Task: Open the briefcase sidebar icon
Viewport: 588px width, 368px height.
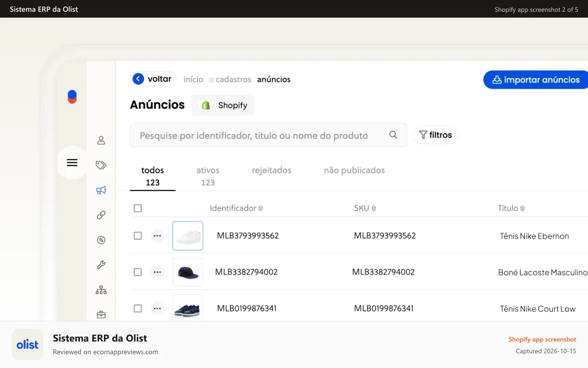Action: [x=101, y=315]
